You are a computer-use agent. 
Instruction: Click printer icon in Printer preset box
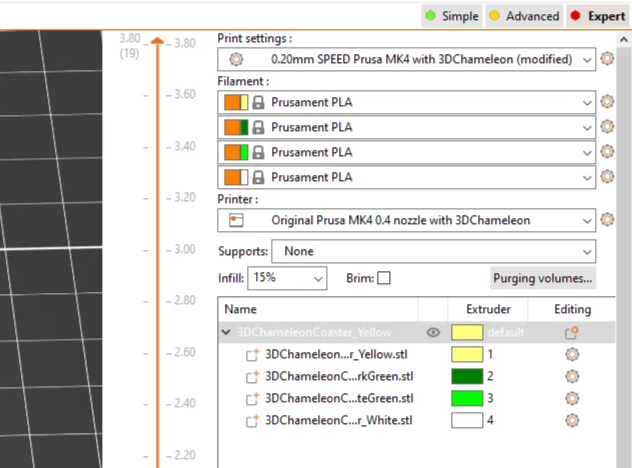[x=236, y=220]
